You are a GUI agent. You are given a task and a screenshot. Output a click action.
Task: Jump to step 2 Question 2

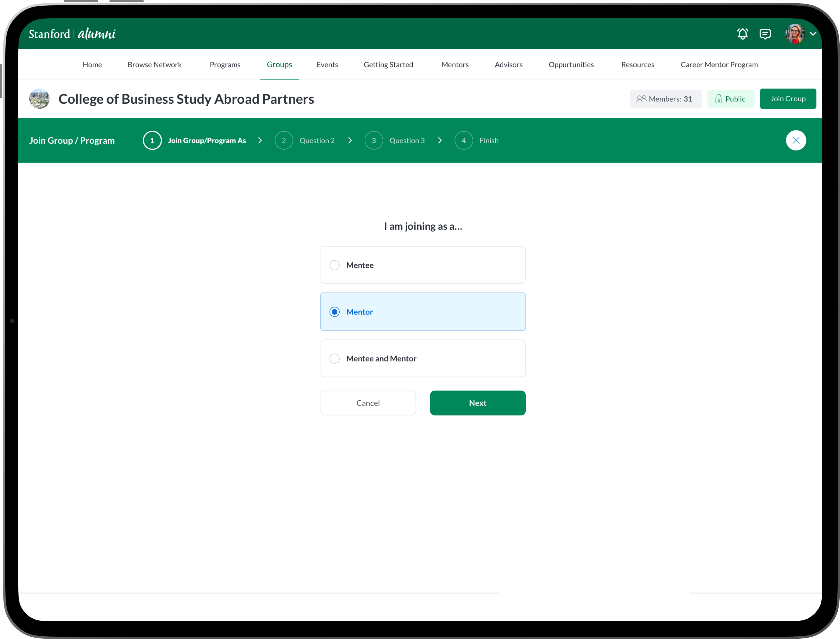click(283, 140)
